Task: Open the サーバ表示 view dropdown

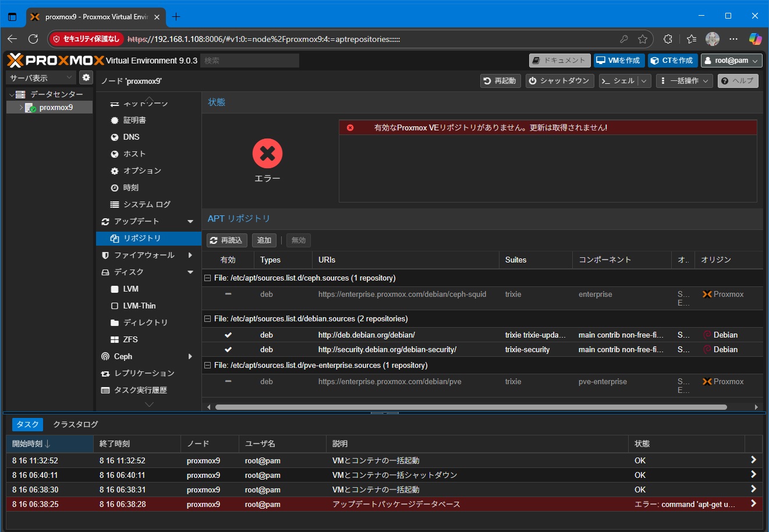Action: coord(41,77)
